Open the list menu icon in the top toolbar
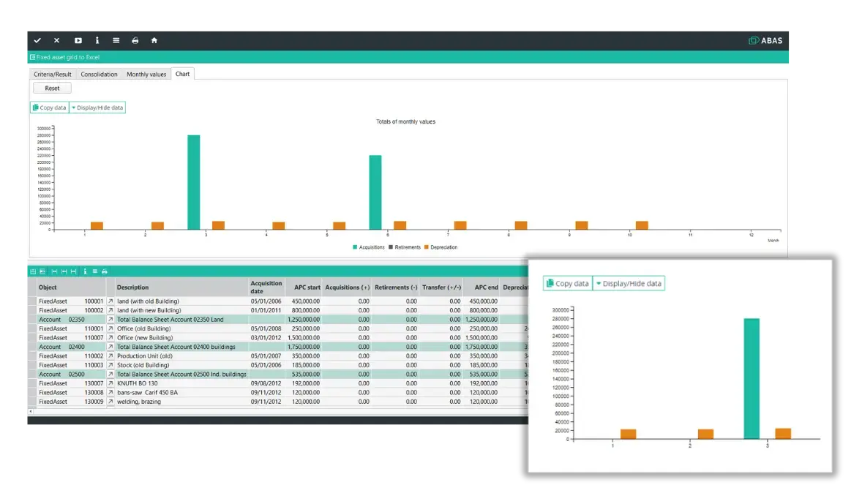 [x=116, y=41]
